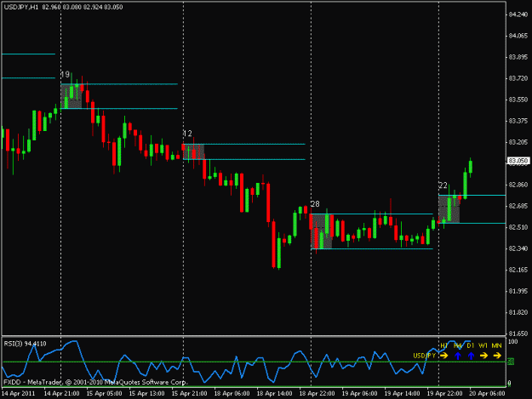
Task: Click the 83.550 price axis label
Action: 518,100
